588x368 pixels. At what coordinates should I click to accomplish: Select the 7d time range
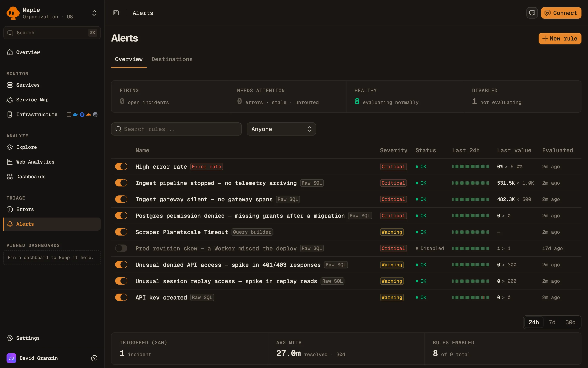point(552,322)
